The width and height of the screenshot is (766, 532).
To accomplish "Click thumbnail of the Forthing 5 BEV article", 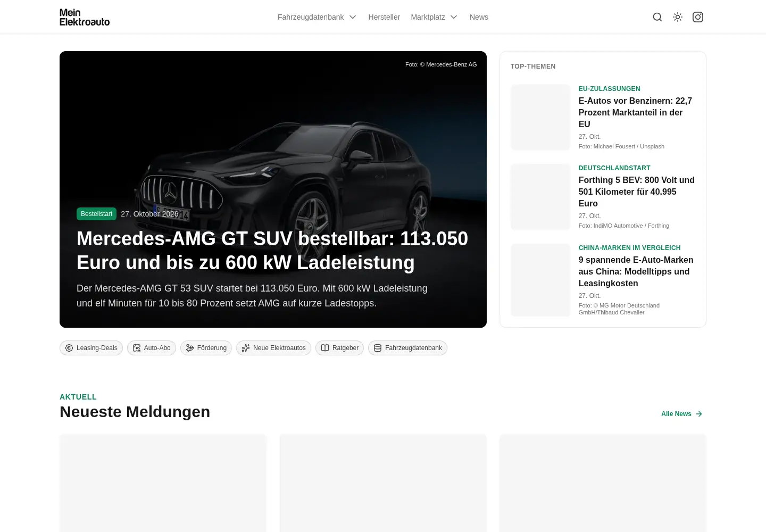I will [540, 196].
